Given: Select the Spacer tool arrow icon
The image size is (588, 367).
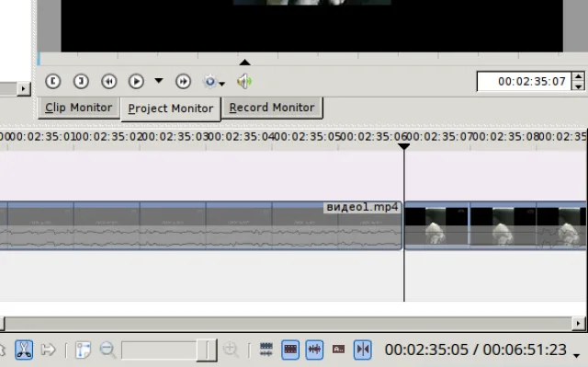Looking at the screenshot, I should coord(49,350).
